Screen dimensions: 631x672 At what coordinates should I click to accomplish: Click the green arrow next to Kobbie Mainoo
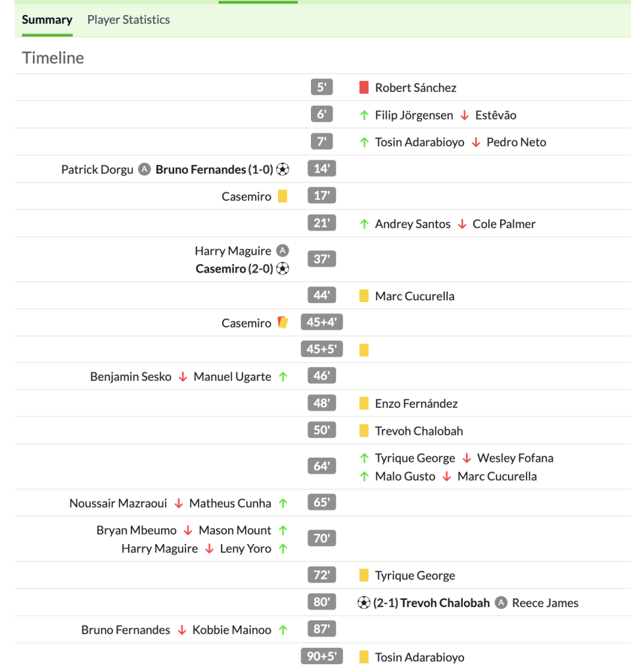pos(283,630)
